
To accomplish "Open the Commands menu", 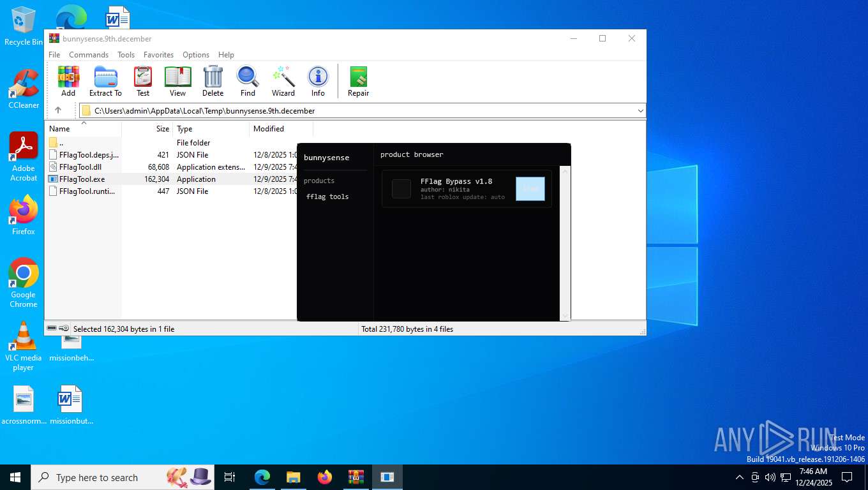I will [89, 55].
